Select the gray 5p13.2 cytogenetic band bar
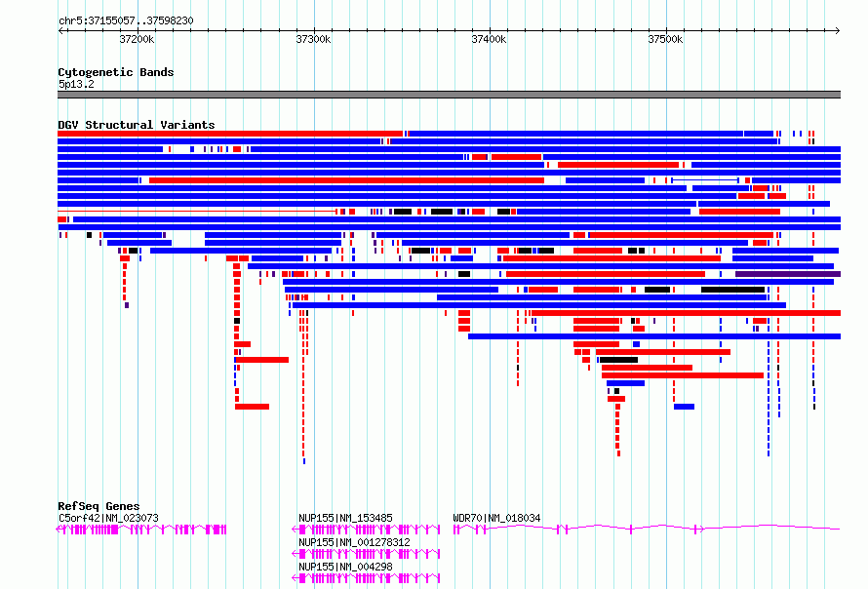Image resolution: width=868 pixels, height=589 pixels. point(449,95)
